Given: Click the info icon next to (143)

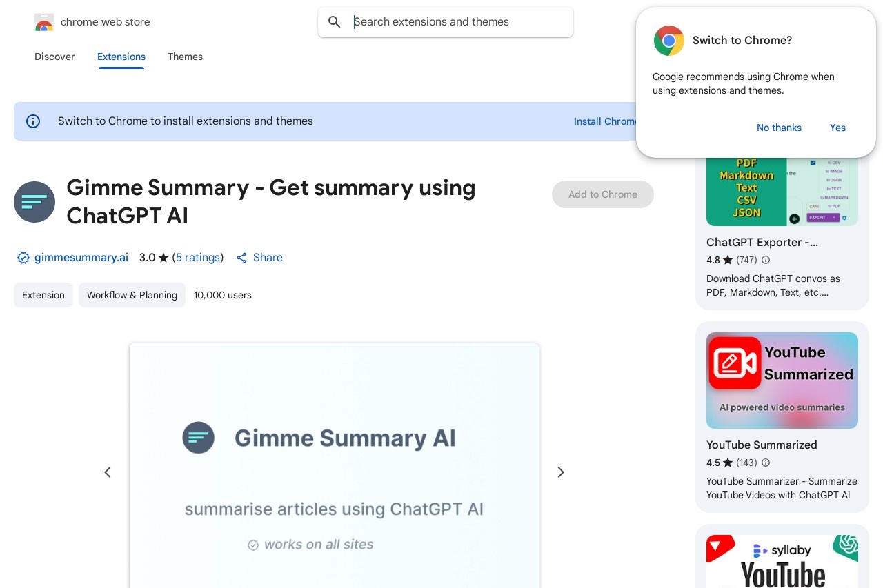Looking at the screenshot, I should point(766,463).
